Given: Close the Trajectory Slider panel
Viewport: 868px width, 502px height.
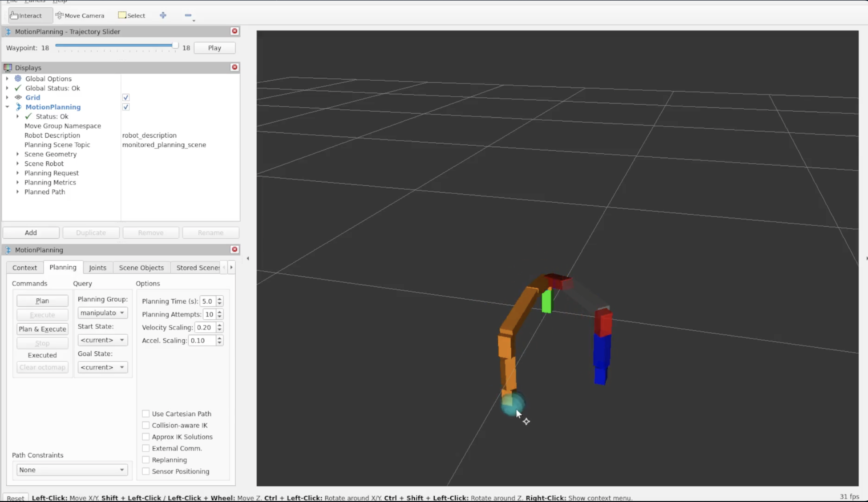Looking at the screenshot, I should tap(235, 31).
